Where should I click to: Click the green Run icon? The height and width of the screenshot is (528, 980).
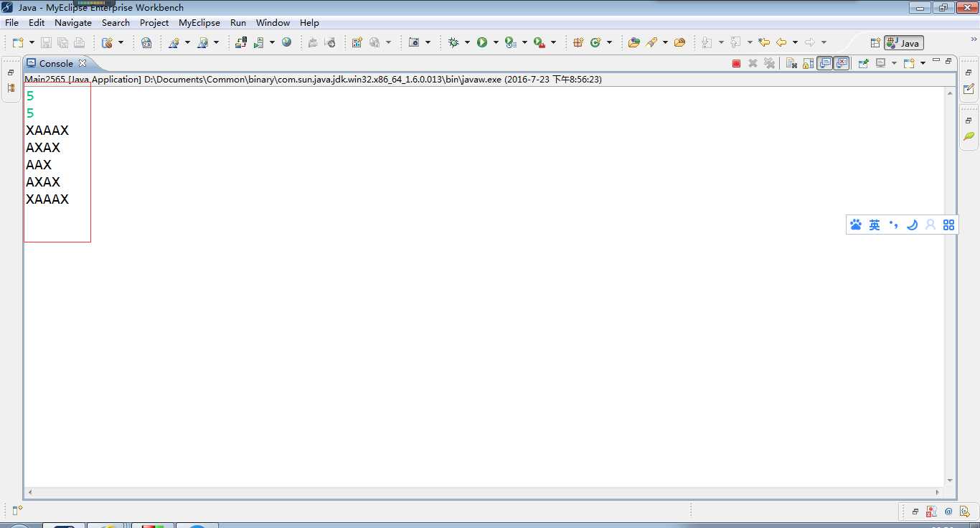coord(482,42)
